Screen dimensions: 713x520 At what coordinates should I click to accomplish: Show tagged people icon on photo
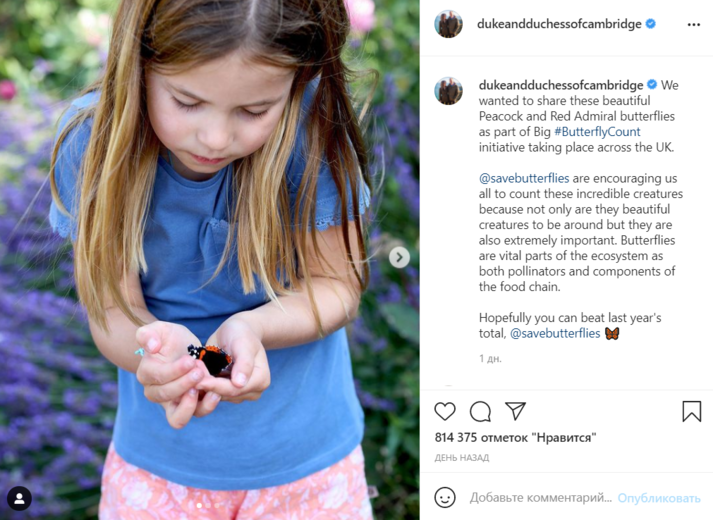point(20,498)
